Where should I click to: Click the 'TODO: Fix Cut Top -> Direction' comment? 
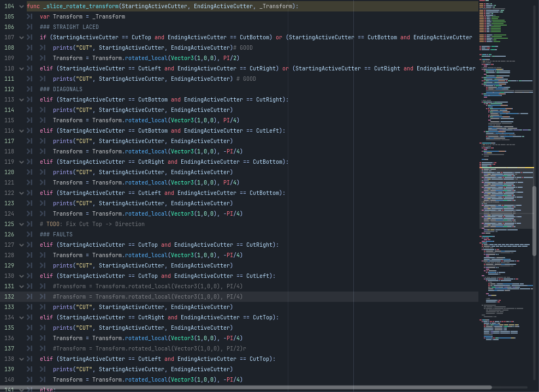coord(95,224)
